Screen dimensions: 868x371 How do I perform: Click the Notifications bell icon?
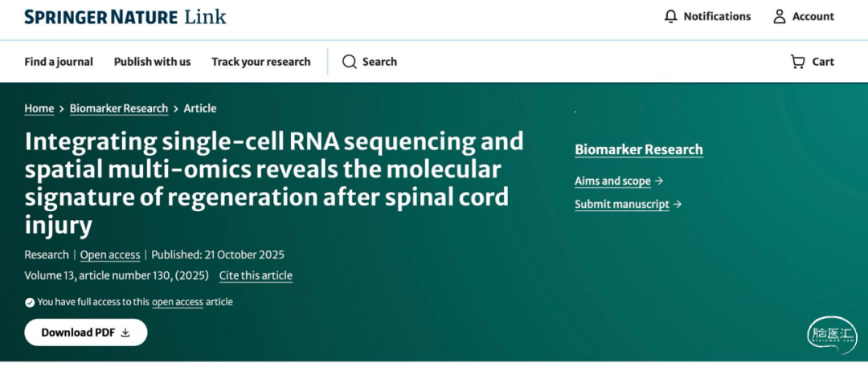[x=671, y=17]
